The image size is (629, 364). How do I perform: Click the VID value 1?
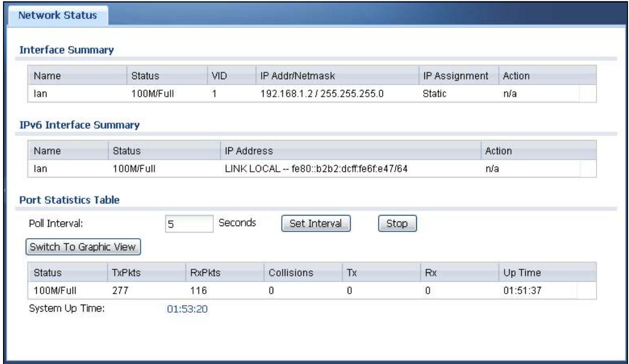pos(214,93)
